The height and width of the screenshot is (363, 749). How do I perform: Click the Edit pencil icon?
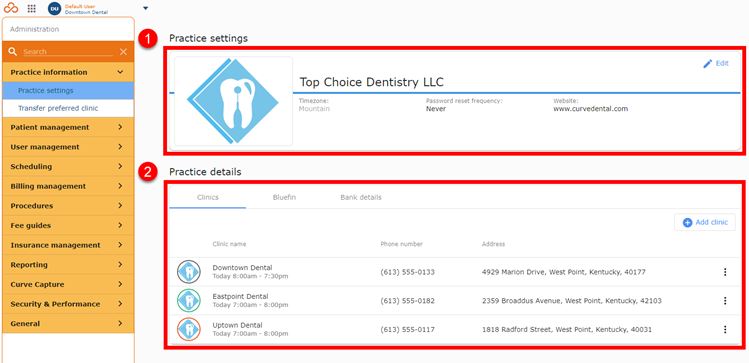coord(707,64)
